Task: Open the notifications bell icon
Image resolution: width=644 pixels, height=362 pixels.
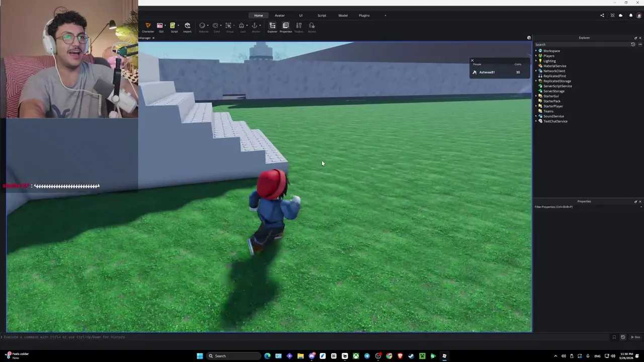Action: click(x=630, y=16)
